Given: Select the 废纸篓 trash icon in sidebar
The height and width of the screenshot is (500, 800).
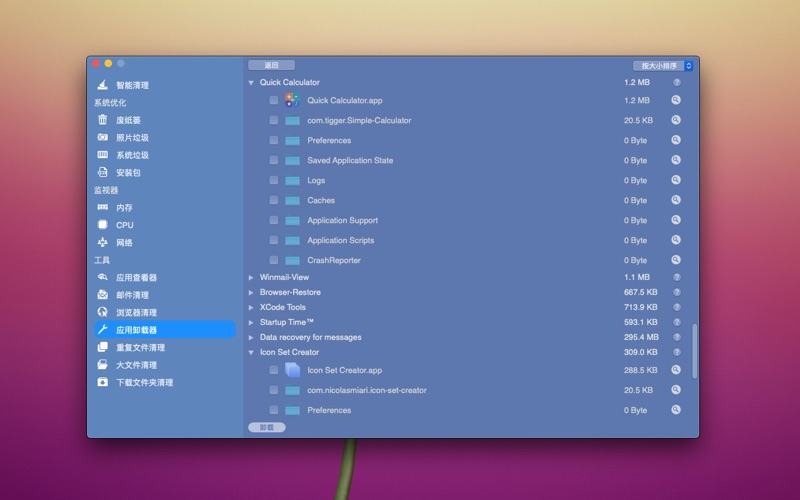Looking at the screenshot, I should (x=102, y=120).
